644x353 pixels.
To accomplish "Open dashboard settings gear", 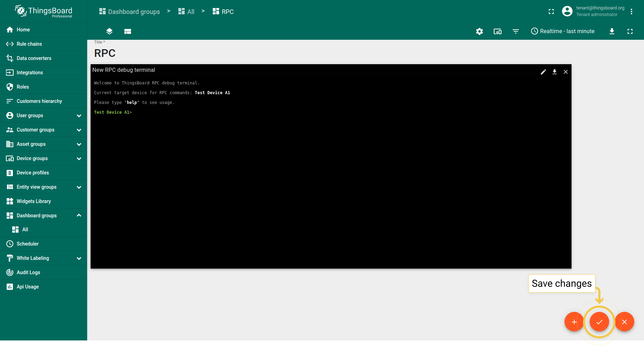I will click(x=480, y=31).
